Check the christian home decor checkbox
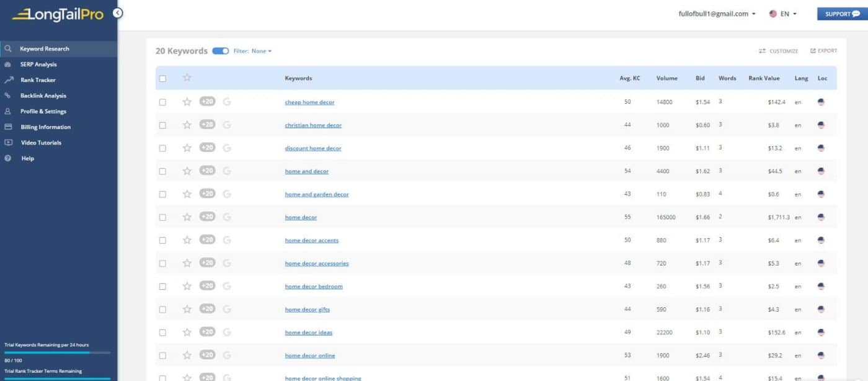 pos(162,125)
